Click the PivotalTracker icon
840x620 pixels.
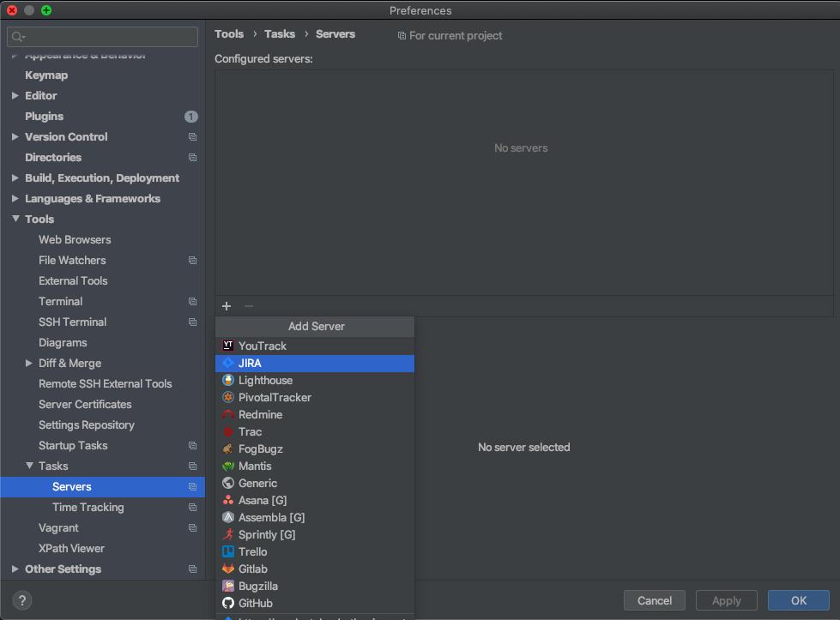pyautogui.click(x=228, y=397)
